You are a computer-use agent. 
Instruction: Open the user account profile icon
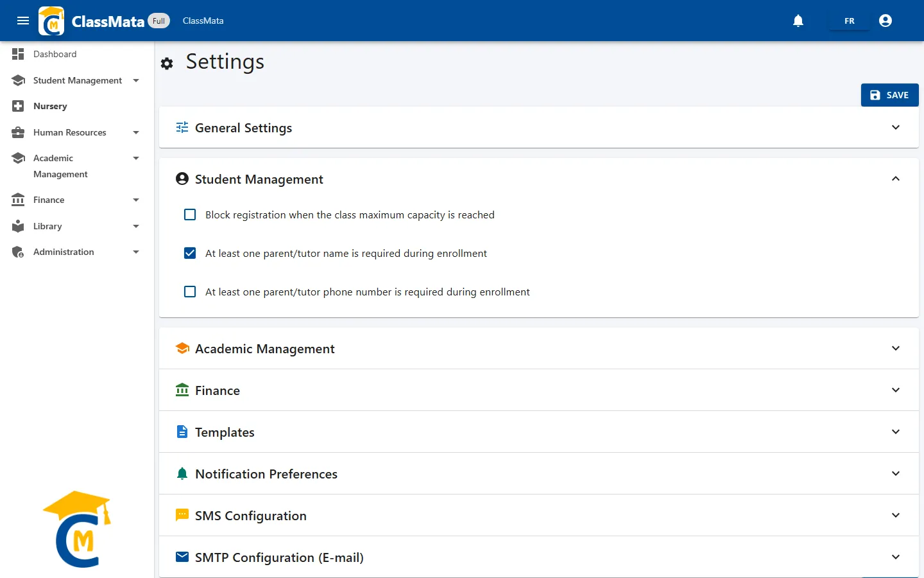point(886,21)
